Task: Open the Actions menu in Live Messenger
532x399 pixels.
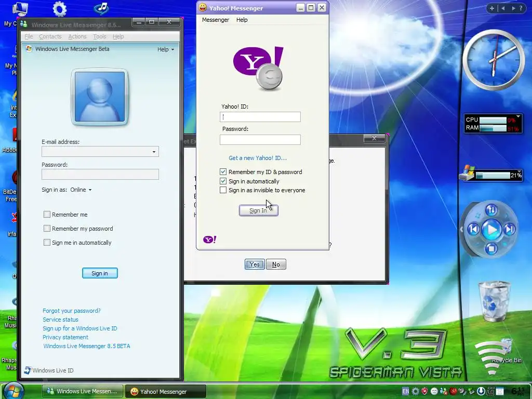Action: coord(77,36)
